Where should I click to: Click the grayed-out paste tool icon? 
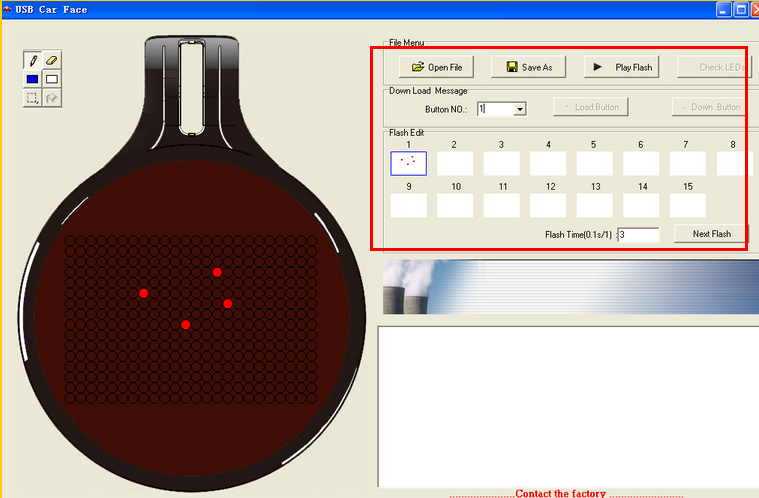click(52, 98)
